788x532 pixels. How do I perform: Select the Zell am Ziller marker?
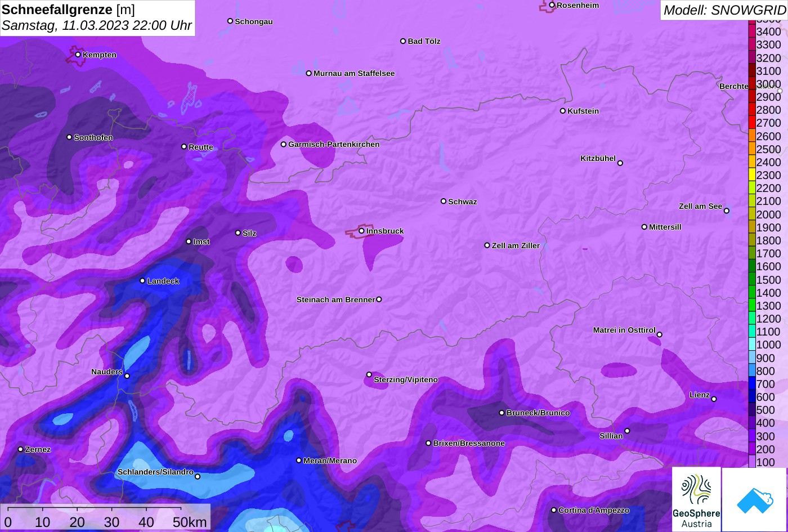point(487,245)
